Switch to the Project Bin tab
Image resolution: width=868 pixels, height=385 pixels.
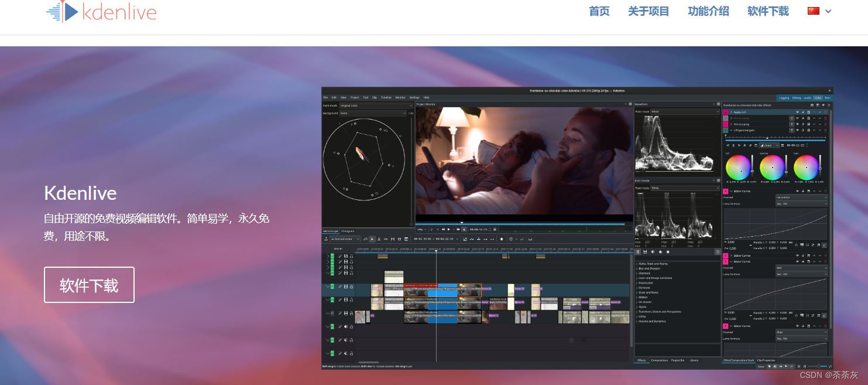point(678,360)
